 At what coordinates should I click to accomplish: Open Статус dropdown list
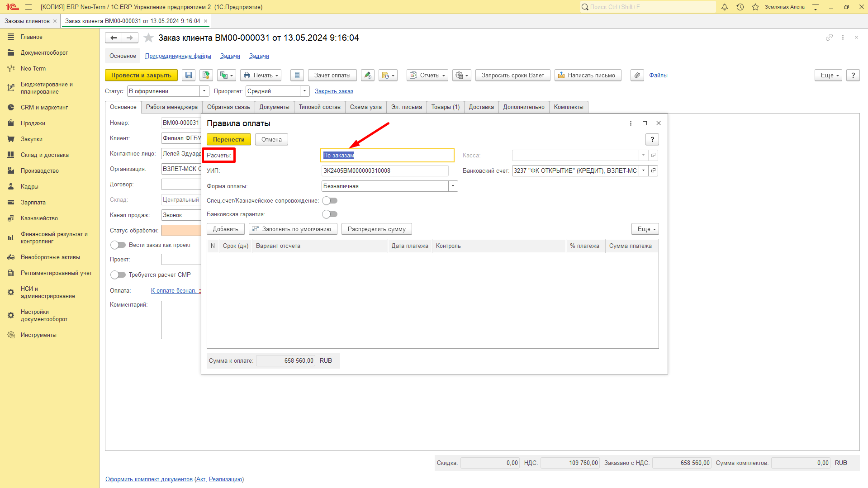(204, 91)
